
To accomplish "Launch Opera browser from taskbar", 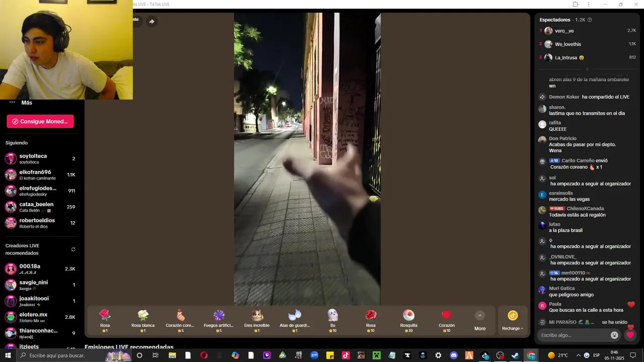I will click(204, 355).
